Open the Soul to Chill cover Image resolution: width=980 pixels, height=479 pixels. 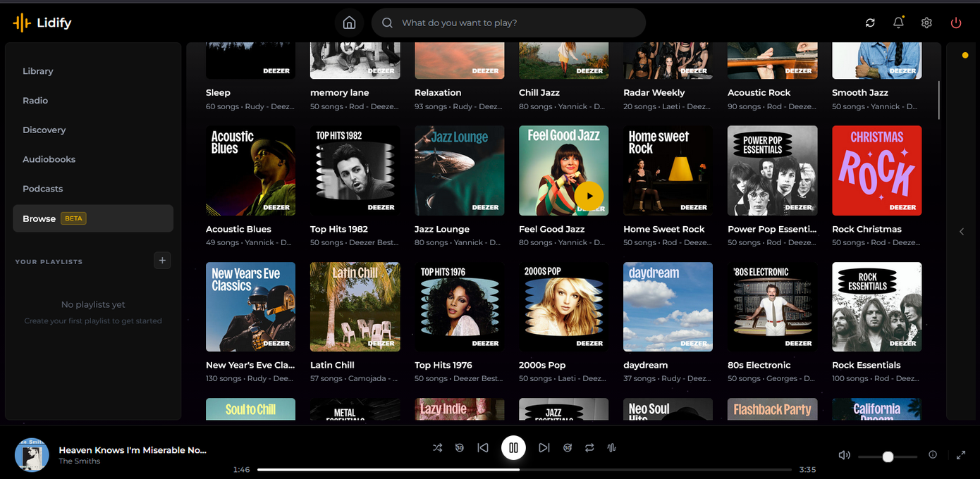pos(250,409)
